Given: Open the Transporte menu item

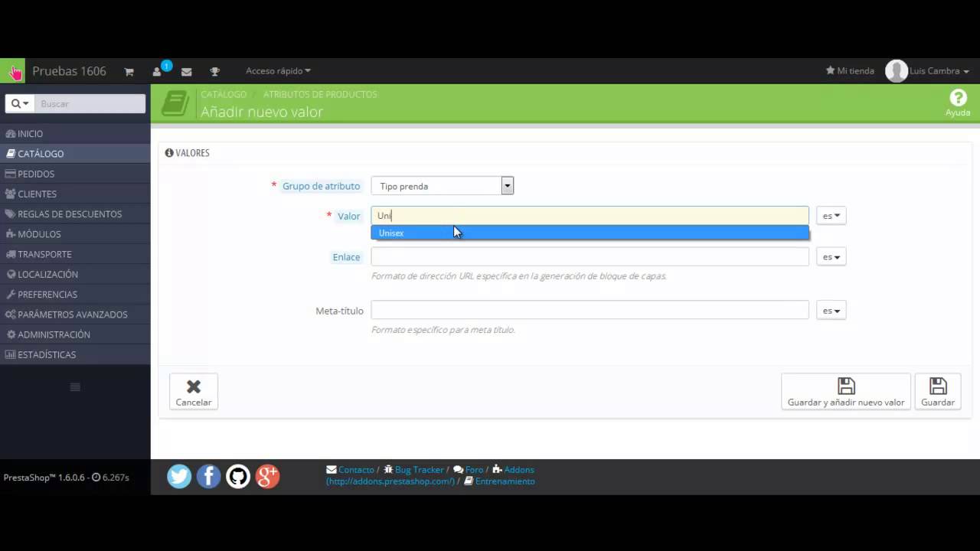Looking at the screenshot, I should pyautogui.click(x=75, y=254).
